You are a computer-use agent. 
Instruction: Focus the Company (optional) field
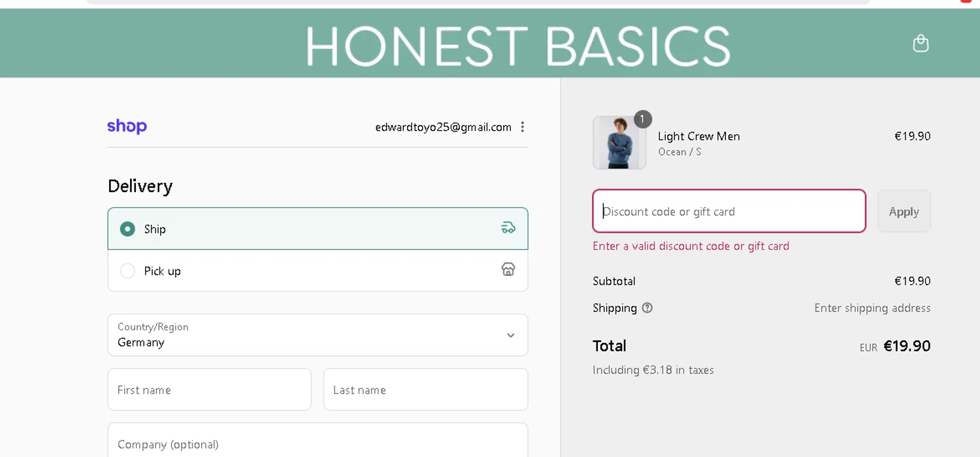coord(318,440)
